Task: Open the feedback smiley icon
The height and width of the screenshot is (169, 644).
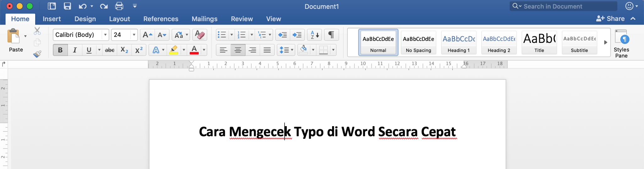Action: [x=629, y=6]
